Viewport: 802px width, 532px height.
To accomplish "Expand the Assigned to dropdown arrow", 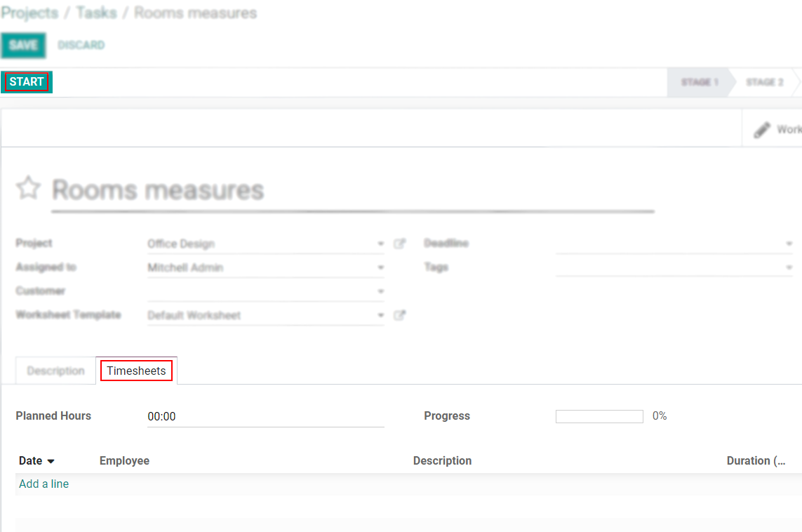I will (x=380, y=267).
